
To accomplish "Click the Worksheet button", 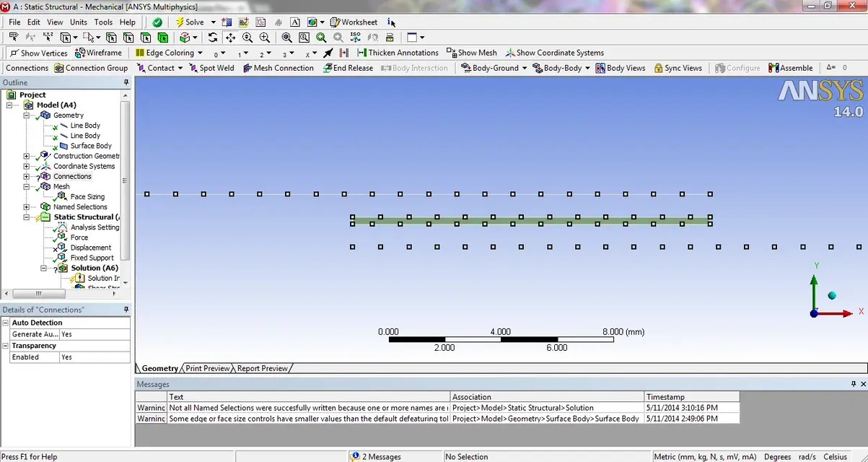I will 354,22.
